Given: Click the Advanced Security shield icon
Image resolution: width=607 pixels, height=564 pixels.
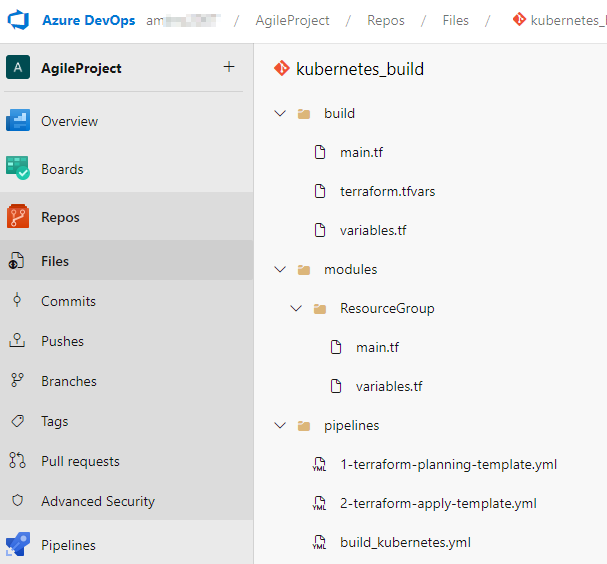Looking at the screenshot, I should tap(17, 501).
